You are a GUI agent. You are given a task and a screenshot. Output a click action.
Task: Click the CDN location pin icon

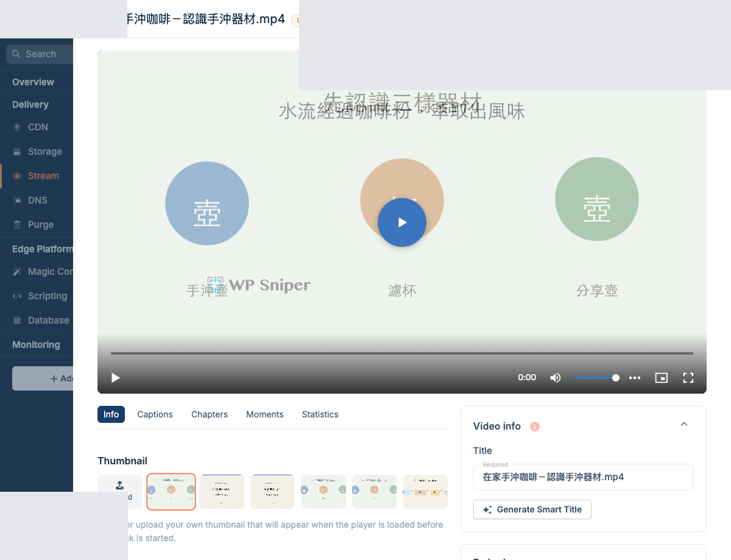16,127
